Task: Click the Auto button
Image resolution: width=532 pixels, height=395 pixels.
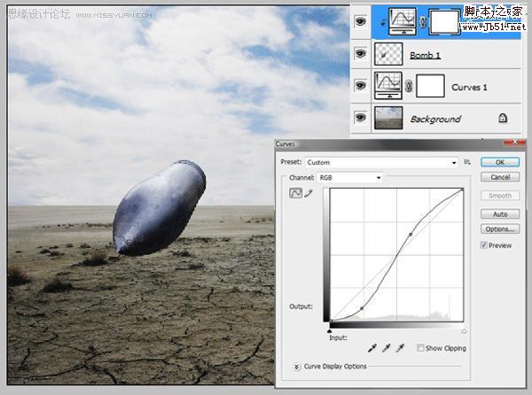Action: click(500, 214)
